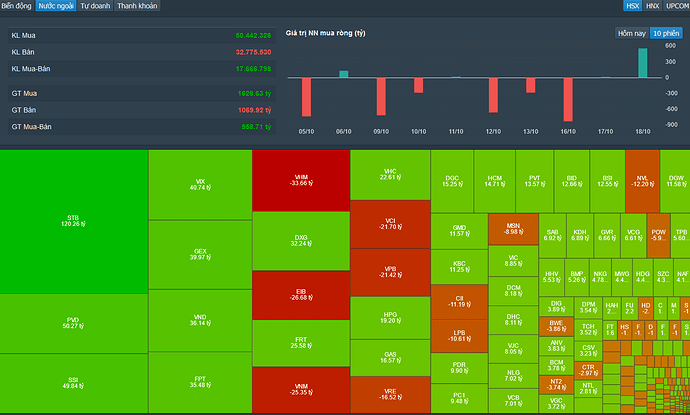The width and height of the screenshot is (690, 415).
Task: Select the GEX 39.97 tỷ tile
Action: coord(200,255)
